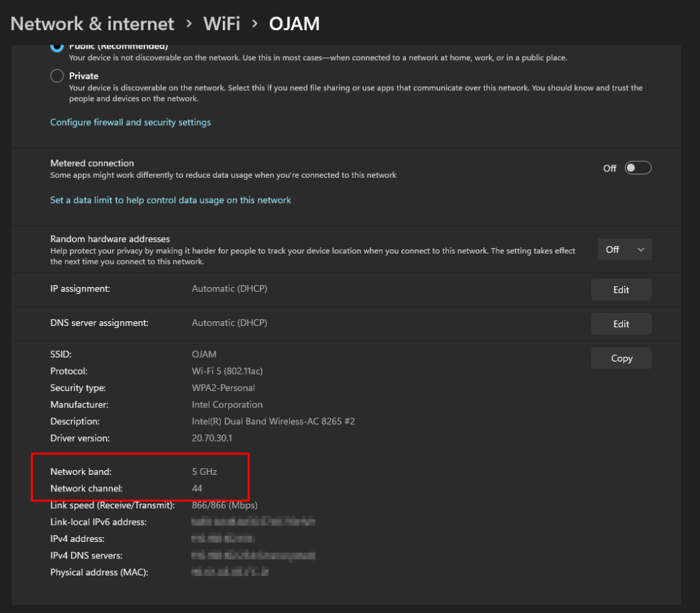Edit the IP assignment settings

pyautogui.click(x=621, y=289)
